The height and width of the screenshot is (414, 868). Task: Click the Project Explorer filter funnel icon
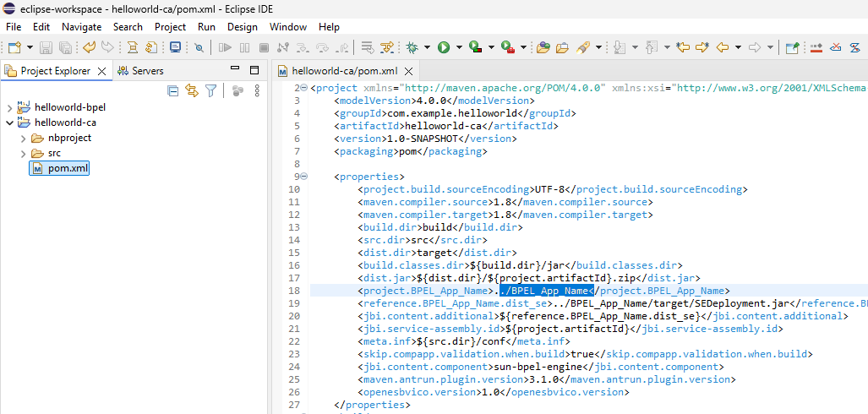pos(211,91)
